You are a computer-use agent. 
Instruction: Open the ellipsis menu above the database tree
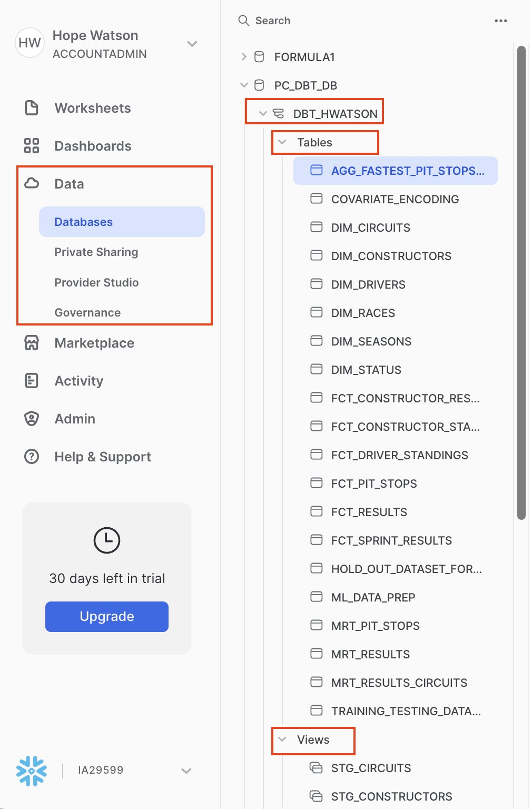tap(500, 21)
